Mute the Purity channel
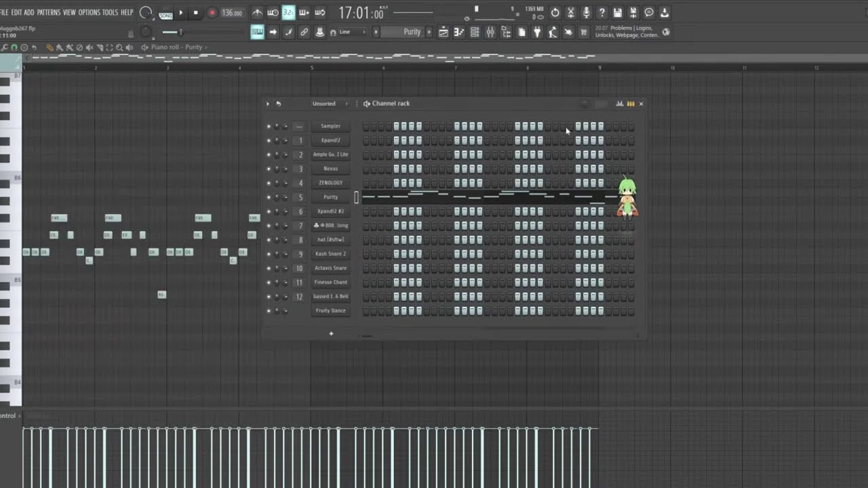The height and width of the screenshot is (488, 868). point(269,197)
